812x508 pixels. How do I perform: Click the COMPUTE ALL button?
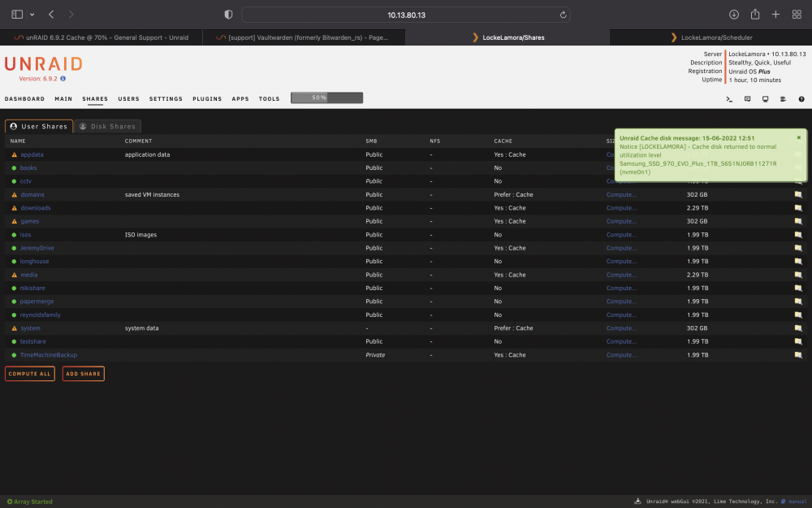(29, 374)
